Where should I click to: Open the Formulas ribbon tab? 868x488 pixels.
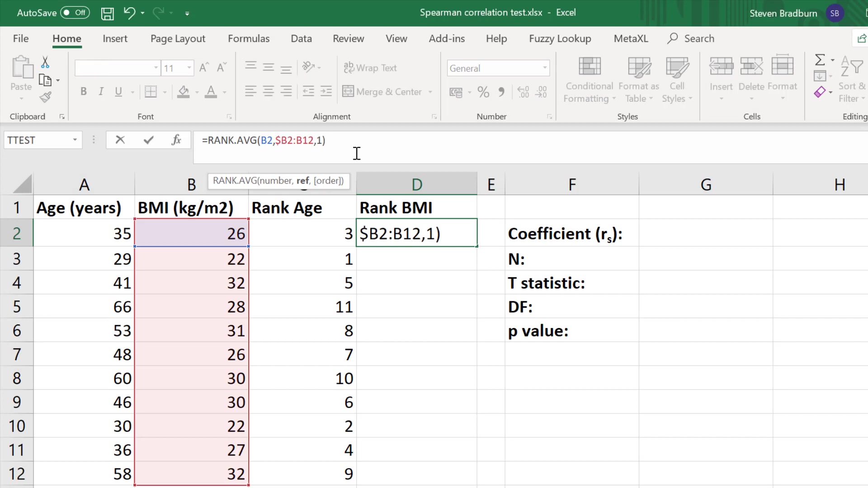coord(249,38)
